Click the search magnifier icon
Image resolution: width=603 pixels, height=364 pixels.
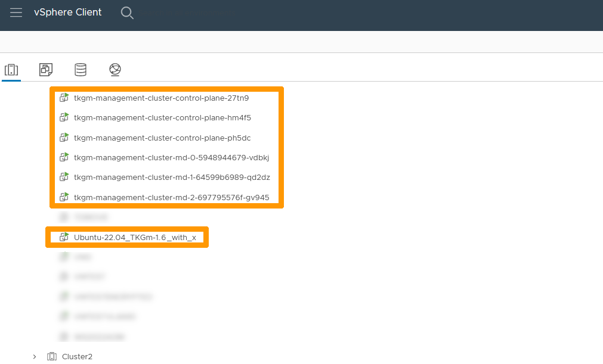point(127,13)
